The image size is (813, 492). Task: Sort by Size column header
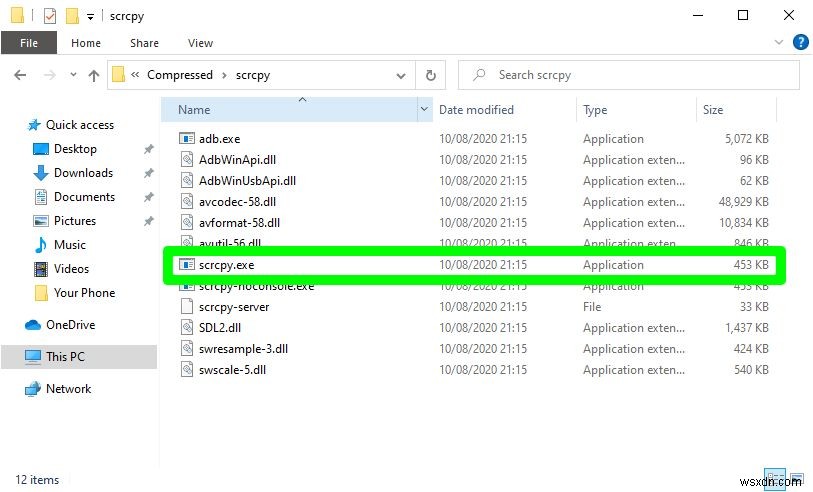736,110
